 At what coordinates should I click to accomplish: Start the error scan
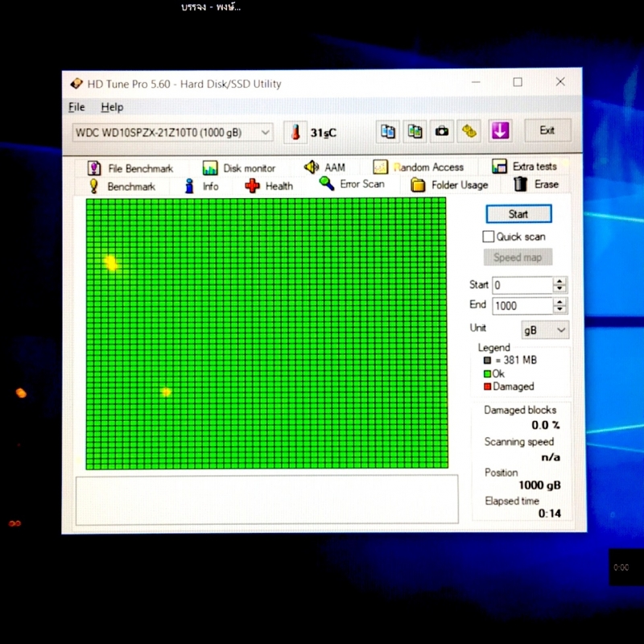(518, 214)
